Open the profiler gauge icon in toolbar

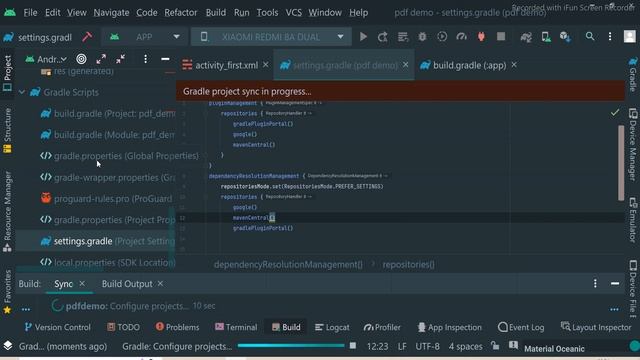pos(462,37)
